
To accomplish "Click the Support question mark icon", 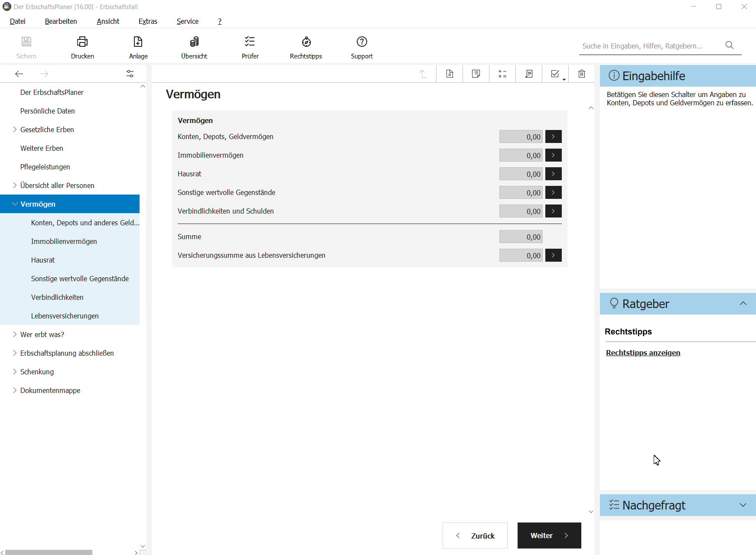I will [x=362, y=42].
